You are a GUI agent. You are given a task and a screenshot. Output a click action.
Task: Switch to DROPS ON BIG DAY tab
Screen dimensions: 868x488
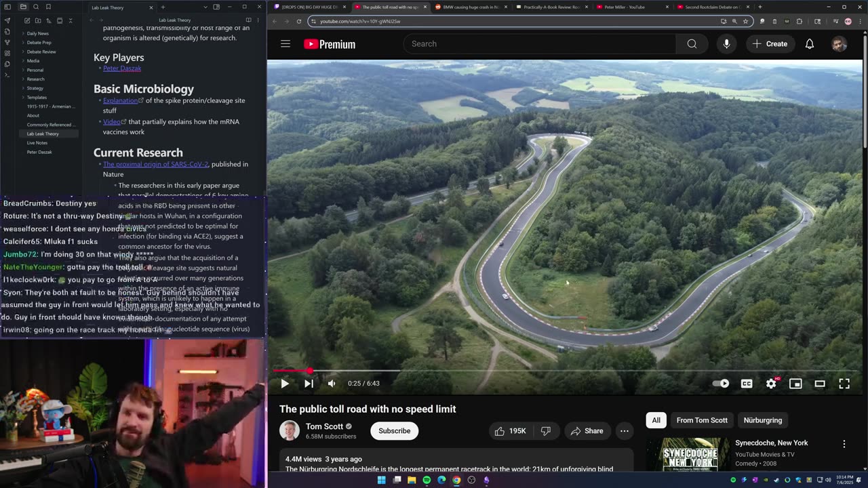pos(309,7)
